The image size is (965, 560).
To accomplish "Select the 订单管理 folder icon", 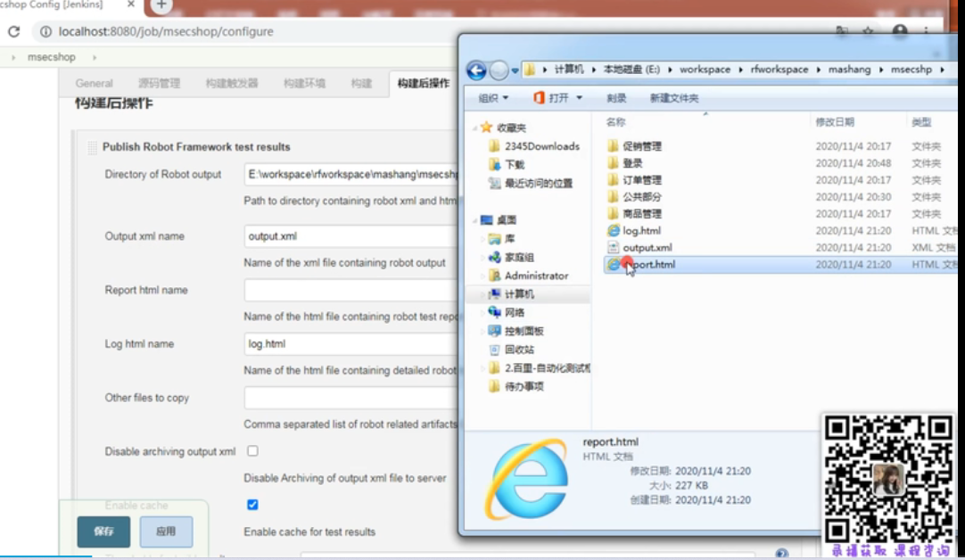I will coord(613,180).
